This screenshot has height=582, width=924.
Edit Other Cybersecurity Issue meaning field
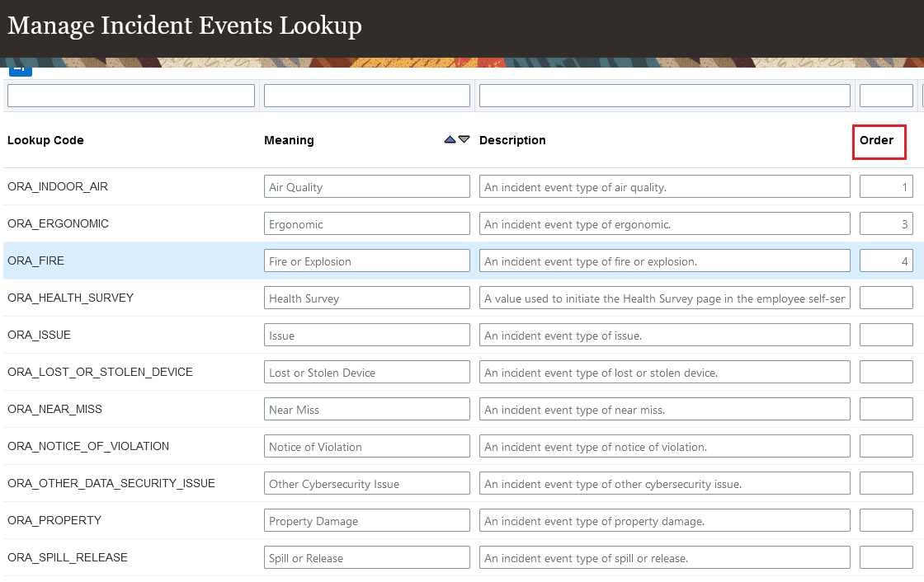point(366,484)
